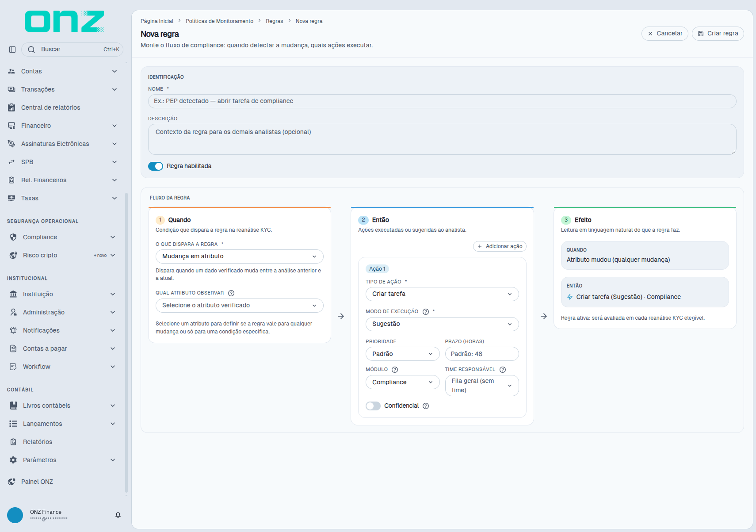Click help icon beside Módulo label

pyautogui.click(x=395, y=370)
